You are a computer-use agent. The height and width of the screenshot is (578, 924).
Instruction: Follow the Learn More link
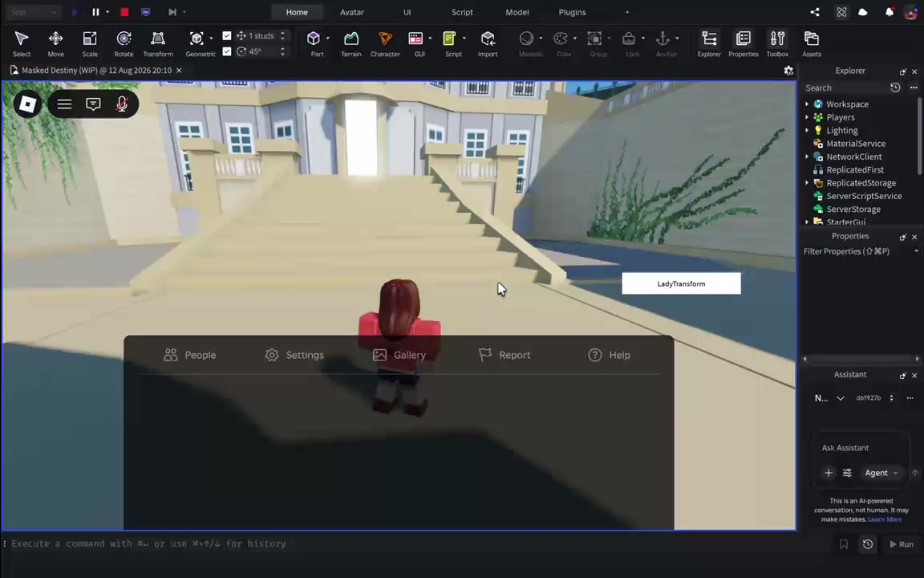[885, 519]
